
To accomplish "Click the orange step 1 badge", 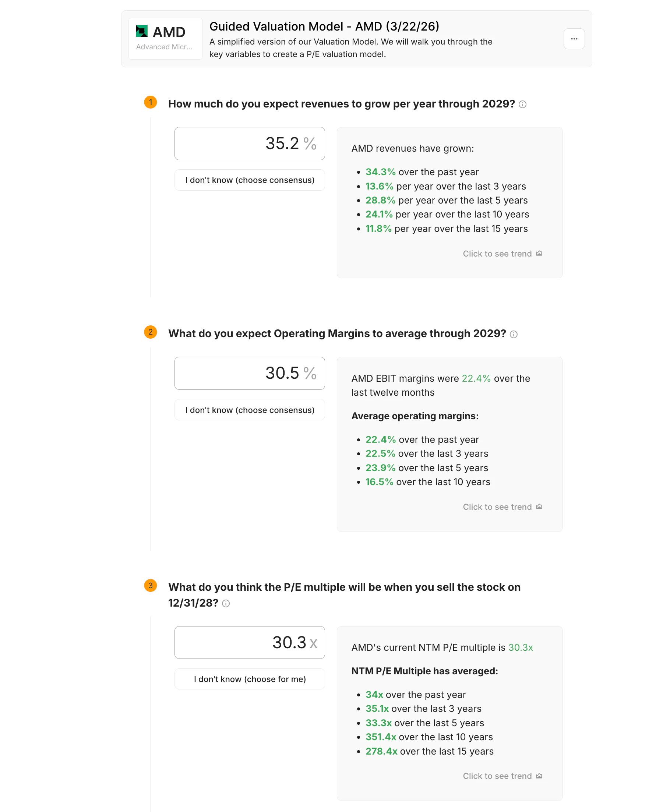I will click(x=151, y=102).
